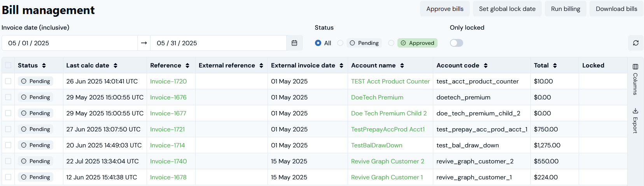Screen dimensions: 644x186
Task: Click the invoice start date field
Action: click(x=69, y=43)
